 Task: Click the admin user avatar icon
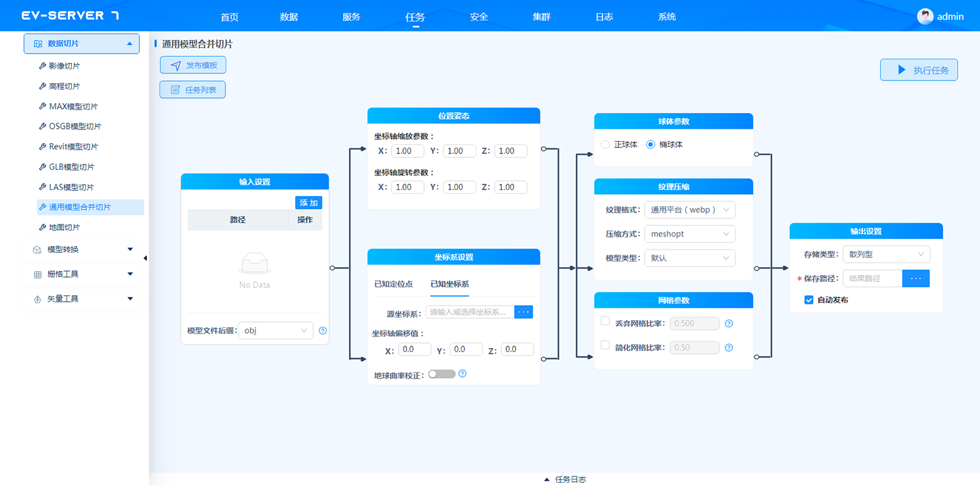pos(925,16)
